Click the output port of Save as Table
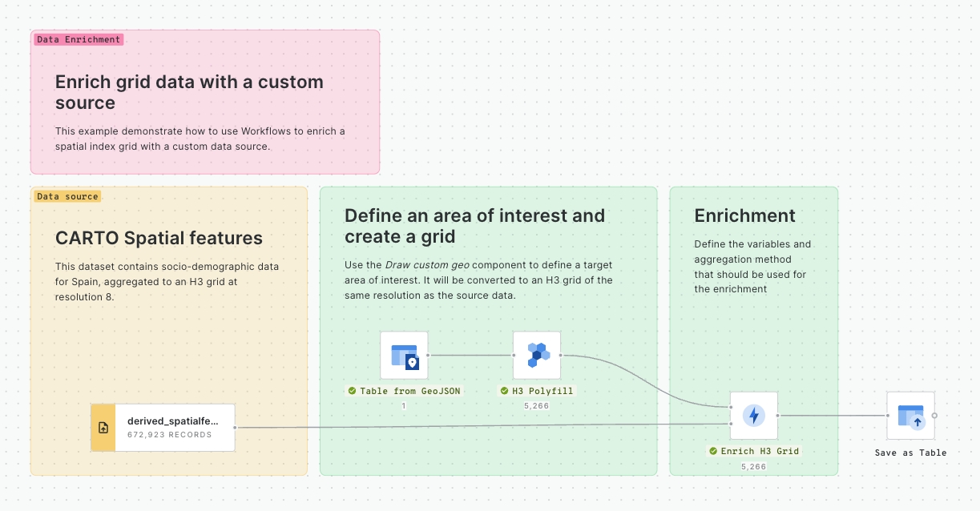Screen dimensions: 980x511 (934, 416)
